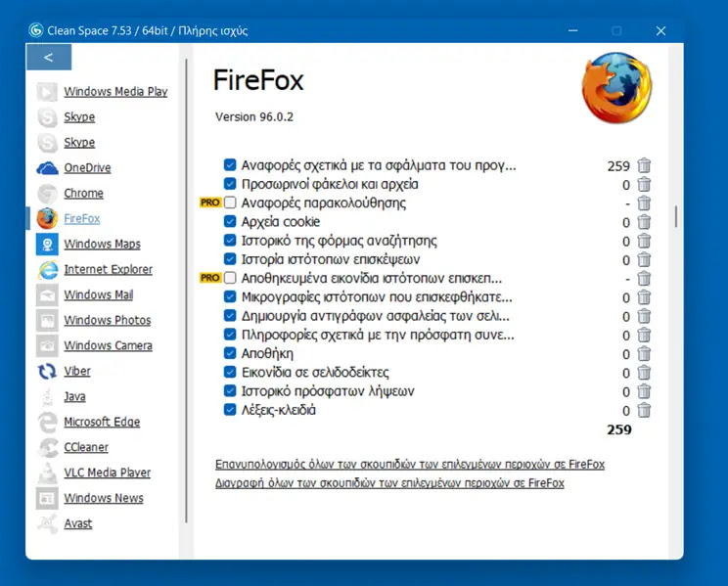728x586 pixels.
Task: Open the Internet Explorer link
Action: (x=109, y=270)
